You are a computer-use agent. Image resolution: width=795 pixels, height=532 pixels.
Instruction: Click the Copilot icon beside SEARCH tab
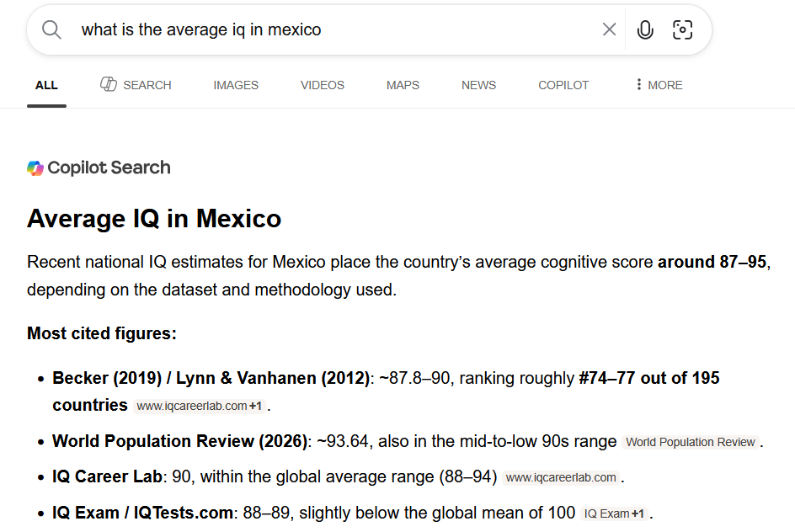coord(108,84)
